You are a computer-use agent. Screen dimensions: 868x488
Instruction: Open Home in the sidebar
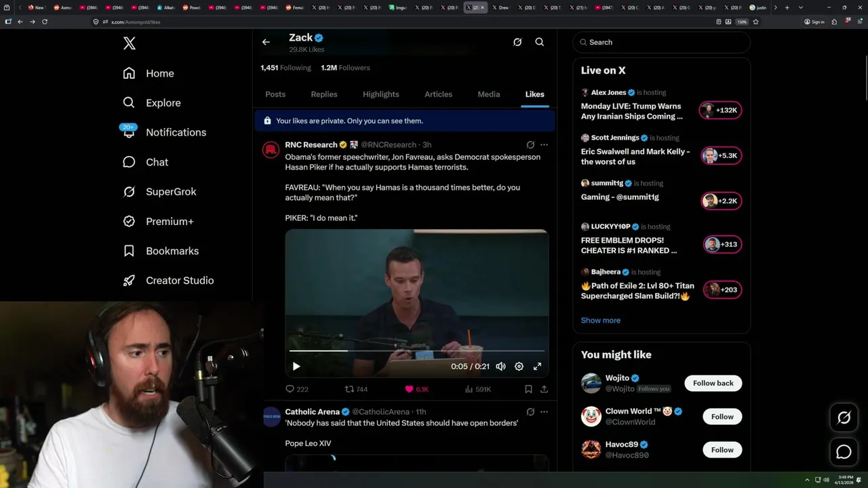149,73
